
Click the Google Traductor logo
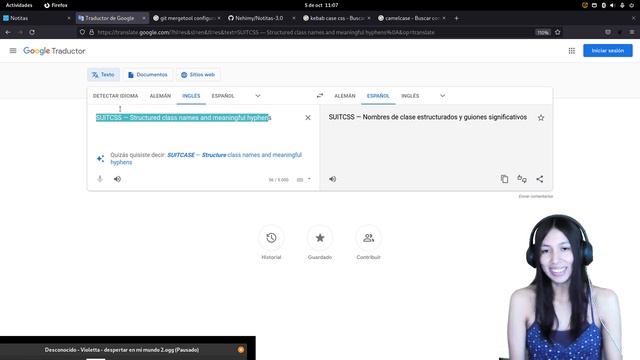[x=54, y=51]
